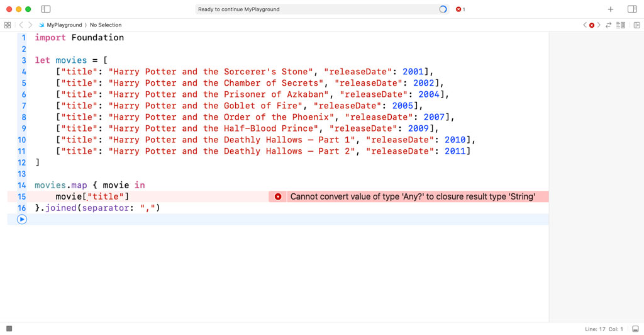Click line number 14 in the gutter
Viewport: 644px width, 335px height.
click(x=21, y=185)
